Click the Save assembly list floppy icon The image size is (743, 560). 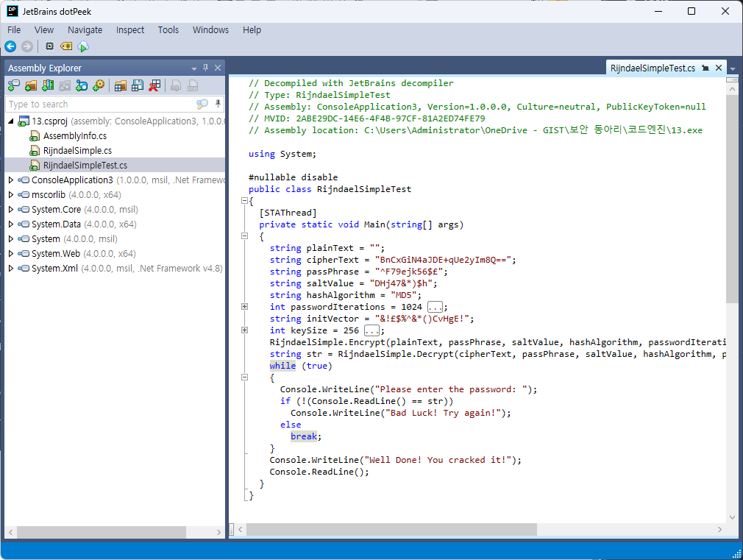(138, 85)
